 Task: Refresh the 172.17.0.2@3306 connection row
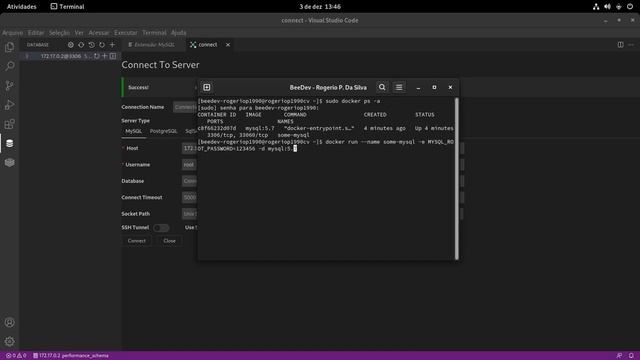97,56
